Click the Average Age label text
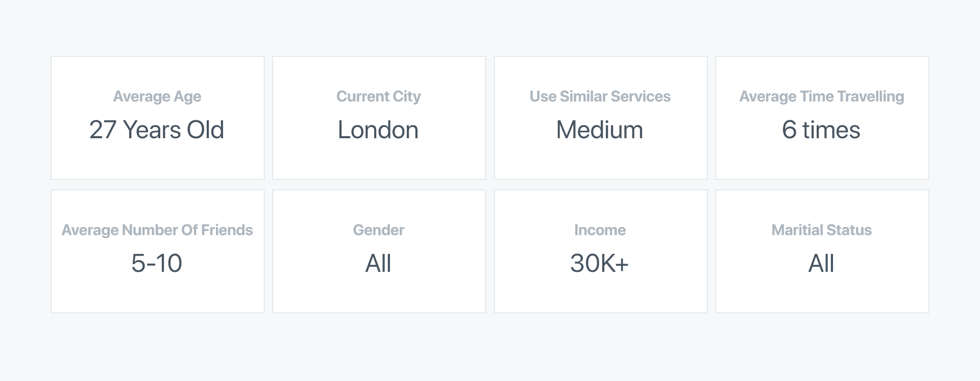This screenshot has height=381, width=980. 157,96
